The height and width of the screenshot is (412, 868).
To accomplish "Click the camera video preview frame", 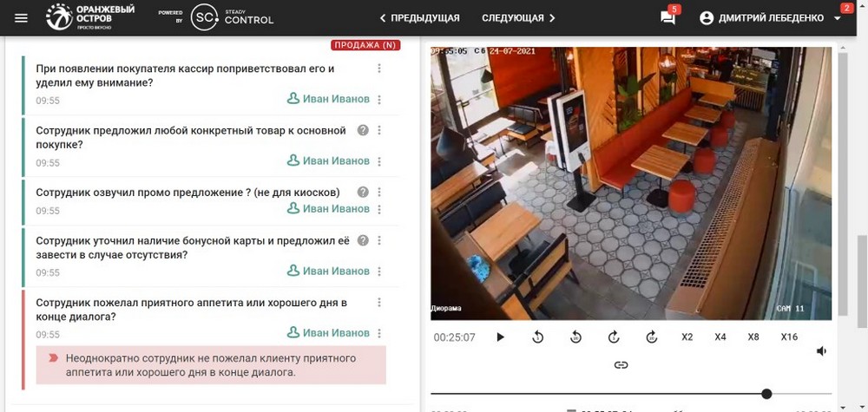I will [631, 182].
